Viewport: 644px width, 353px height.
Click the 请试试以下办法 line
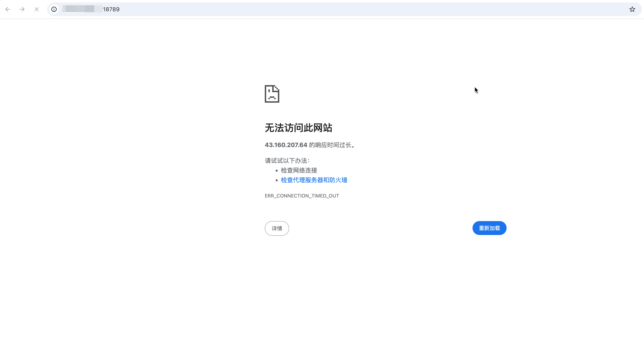287,161
